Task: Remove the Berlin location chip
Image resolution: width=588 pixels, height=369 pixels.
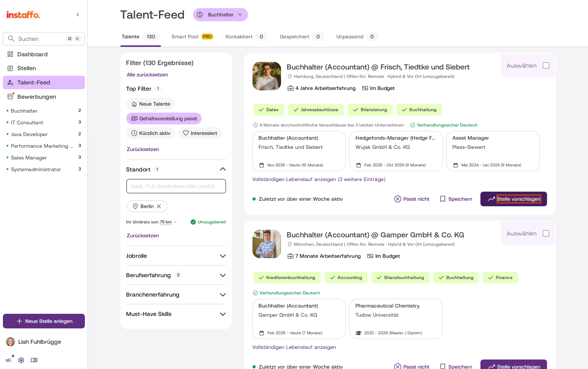Action: [159, 206]
